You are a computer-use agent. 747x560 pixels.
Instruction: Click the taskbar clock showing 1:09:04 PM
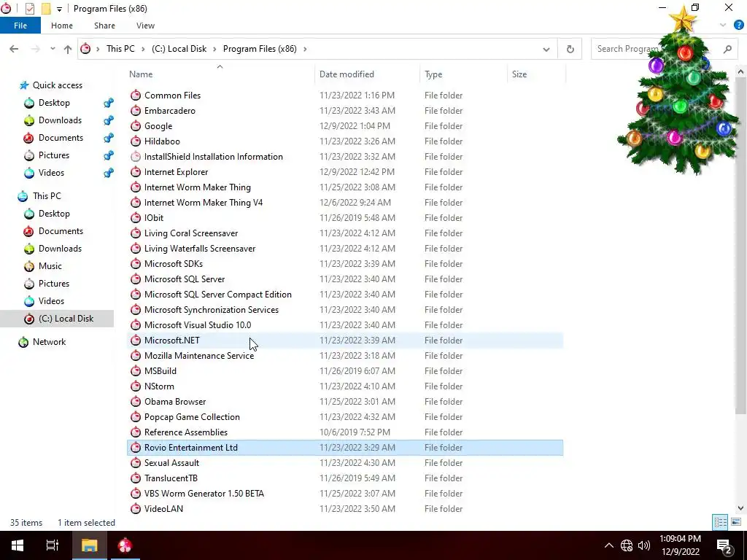coord(680,545)
